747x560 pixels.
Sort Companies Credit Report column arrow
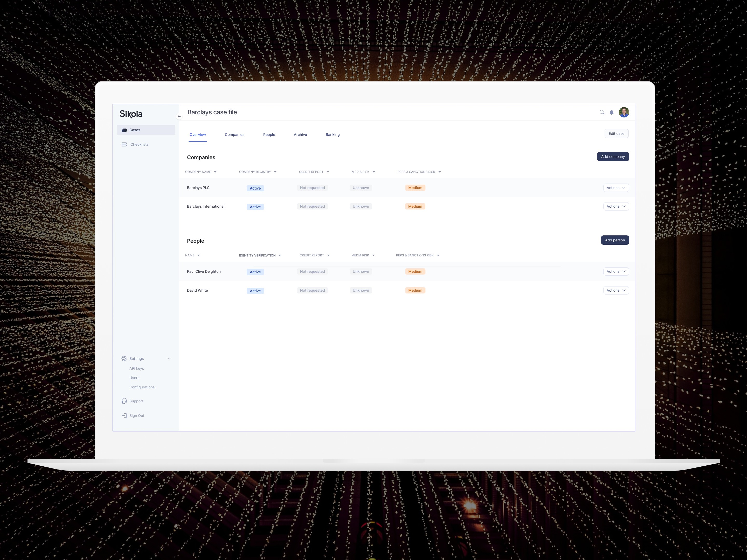point(328,172)
